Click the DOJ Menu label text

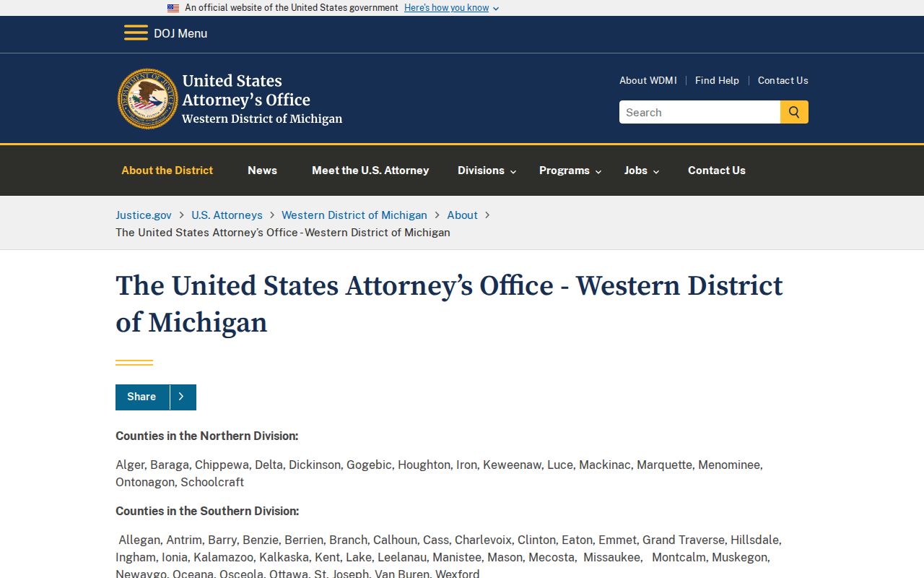tap(180, 33)
